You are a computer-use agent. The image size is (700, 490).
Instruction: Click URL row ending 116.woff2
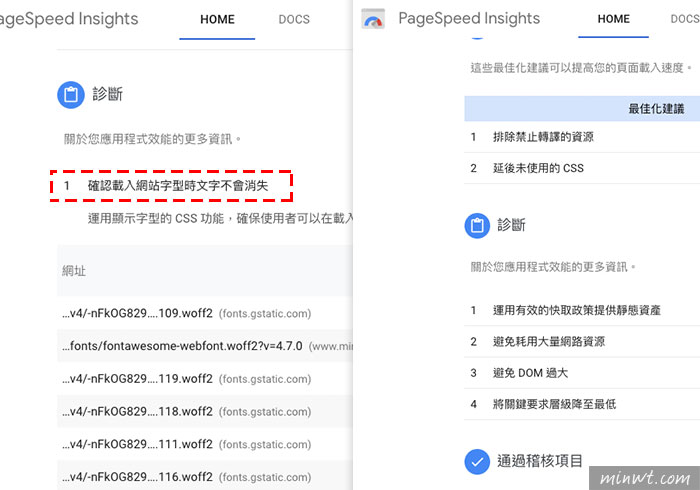(205, 477)
